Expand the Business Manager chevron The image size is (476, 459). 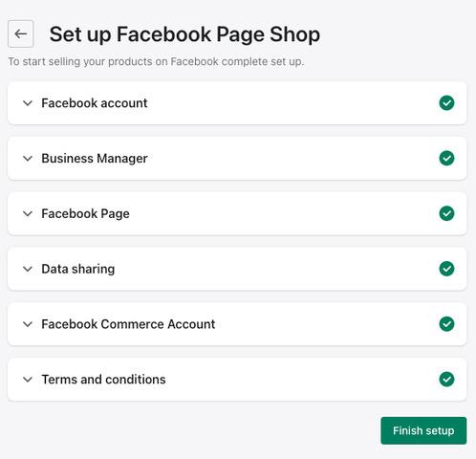point(28,159)
